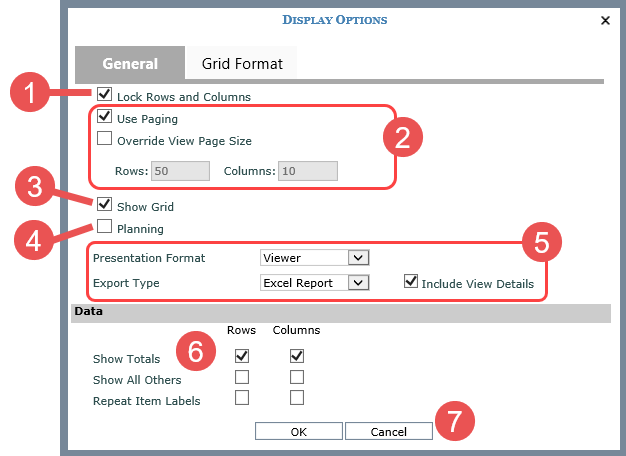Select the General tab

tap(130, 63)
